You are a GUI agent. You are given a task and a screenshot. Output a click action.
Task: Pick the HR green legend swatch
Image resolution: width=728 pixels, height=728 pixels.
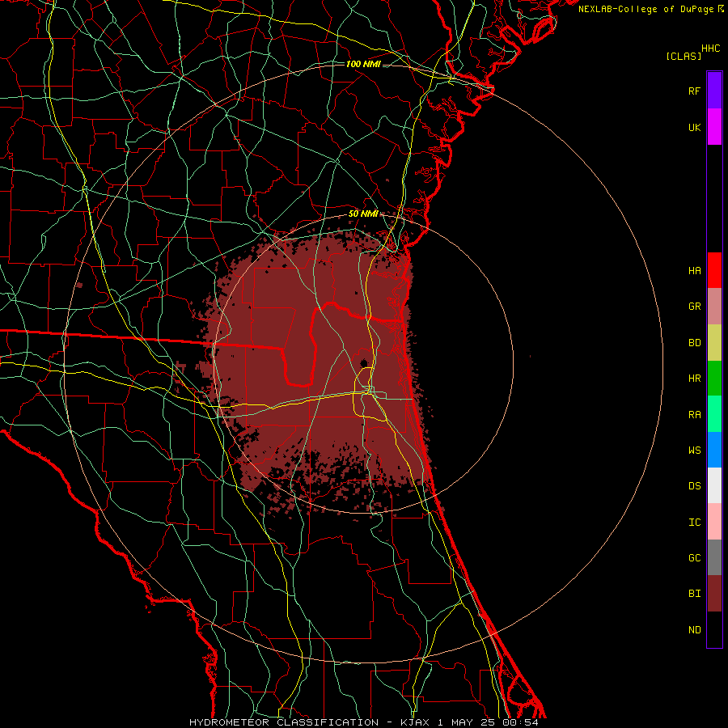click(714, 379)
